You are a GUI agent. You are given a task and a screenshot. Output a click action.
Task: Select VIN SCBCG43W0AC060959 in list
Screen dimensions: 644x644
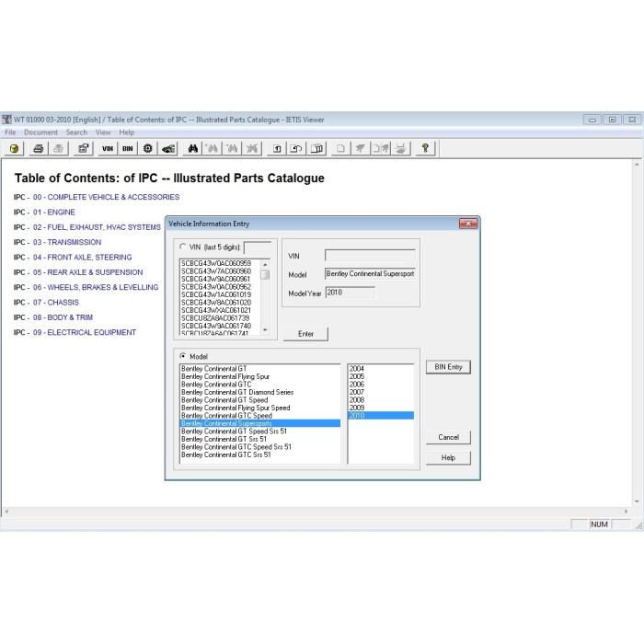point(216,263)
